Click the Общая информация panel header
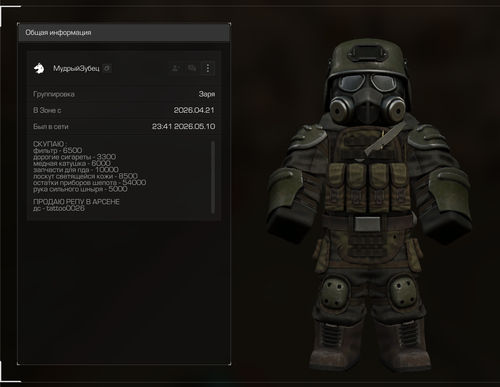 (x=124, y=33)
